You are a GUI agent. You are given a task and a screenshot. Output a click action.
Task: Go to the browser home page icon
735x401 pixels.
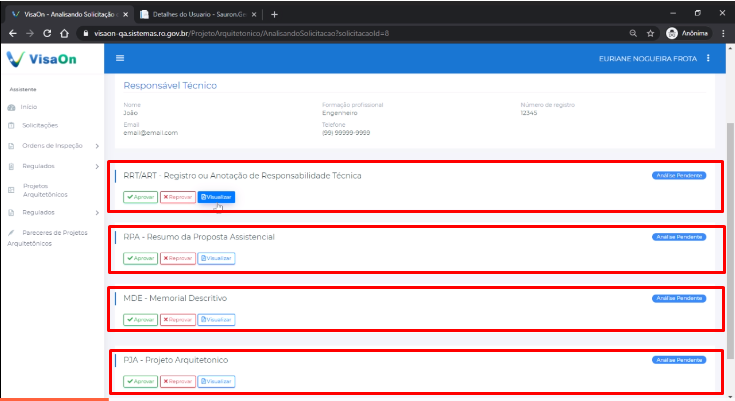pyautogui.click(x=64, y=33)
